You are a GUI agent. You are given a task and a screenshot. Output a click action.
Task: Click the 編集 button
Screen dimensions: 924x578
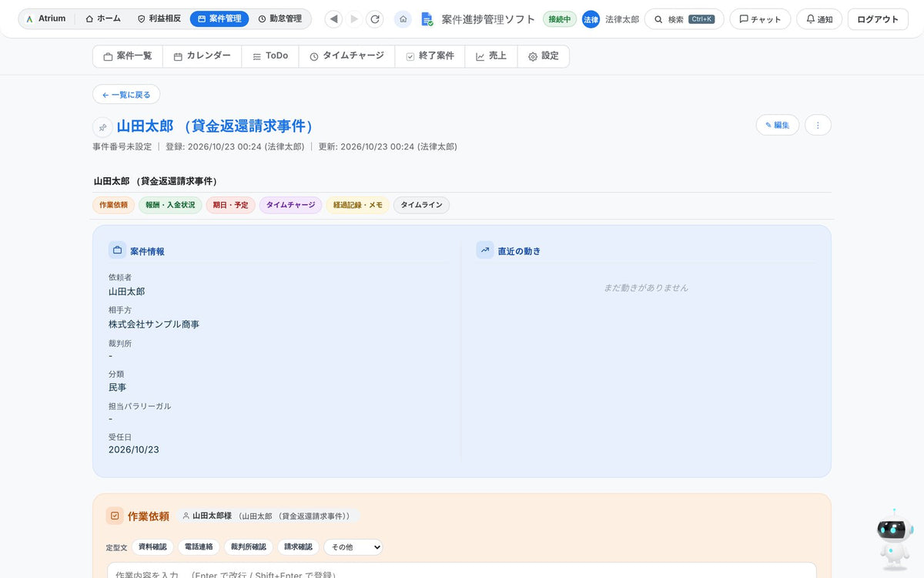coord(778,125)
